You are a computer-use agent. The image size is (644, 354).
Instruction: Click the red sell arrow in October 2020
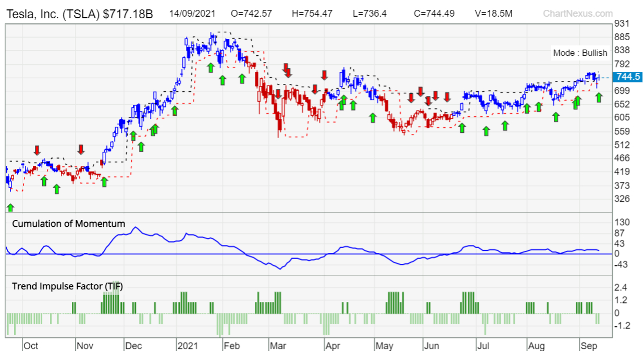coord(36,150)
